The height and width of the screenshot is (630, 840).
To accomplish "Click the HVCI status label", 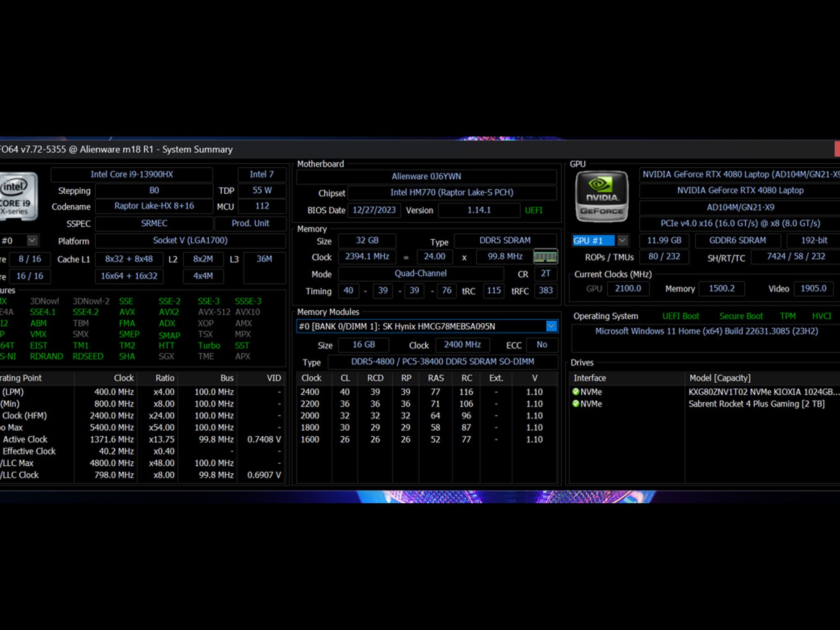I will [821, 316].
